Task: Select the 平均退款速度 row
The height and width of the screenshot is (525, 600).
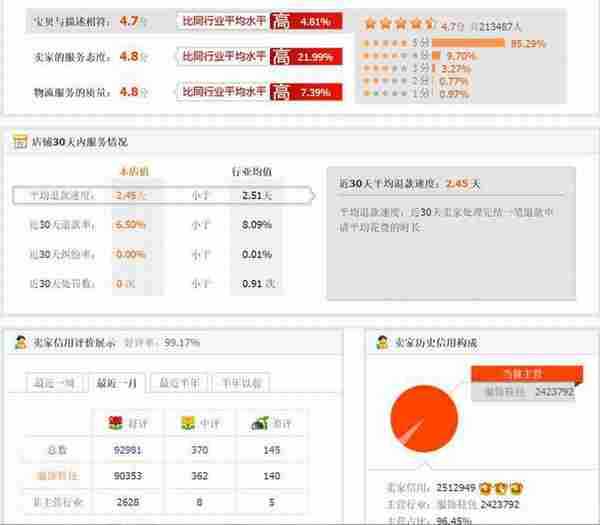Action: (x=56, y=196)
